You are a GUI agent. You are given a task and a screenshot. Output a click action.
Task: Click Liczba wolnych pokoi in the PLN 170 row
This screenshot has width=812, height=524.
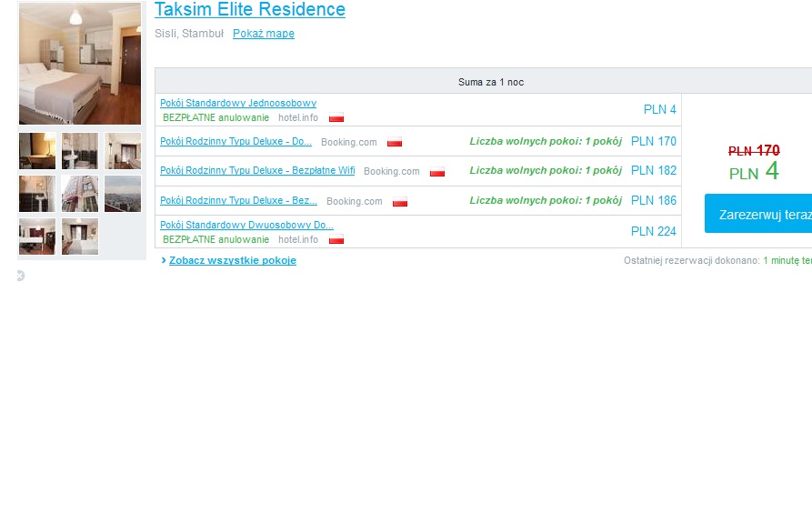click(x=546, y=142)
